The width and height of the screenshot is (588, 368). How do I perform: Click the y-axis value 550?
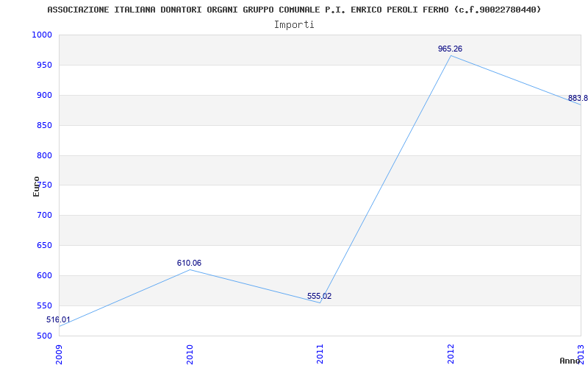pos(43,305)
